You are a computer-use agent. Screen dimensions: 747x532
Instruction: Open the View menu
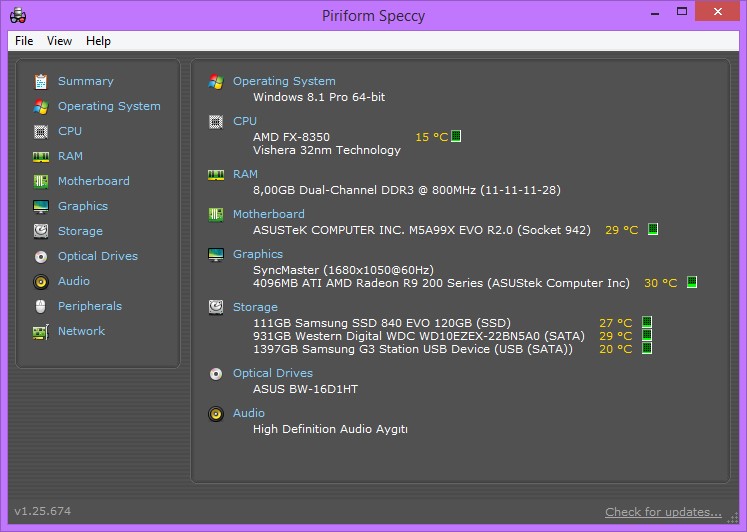(60, 41)
